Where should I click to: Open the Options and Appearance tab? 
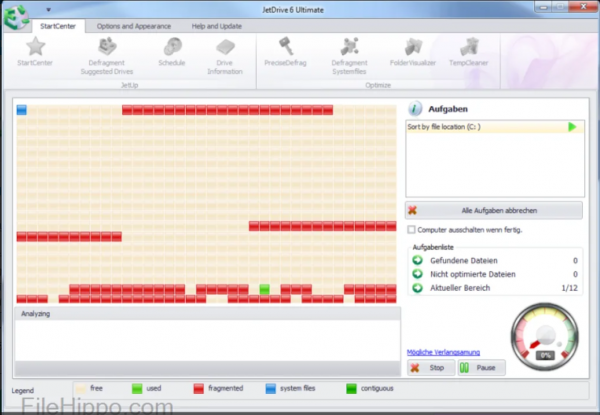[134, 26]
